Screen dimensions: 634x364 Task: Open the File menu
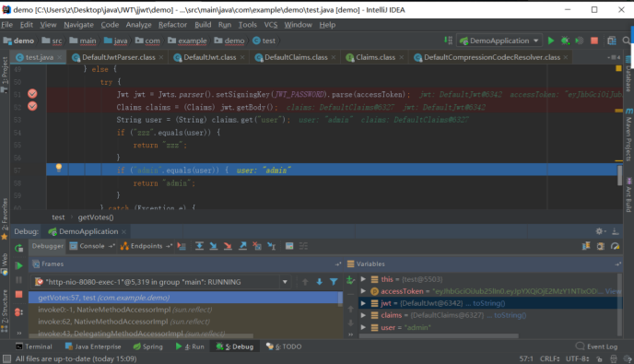6,25
